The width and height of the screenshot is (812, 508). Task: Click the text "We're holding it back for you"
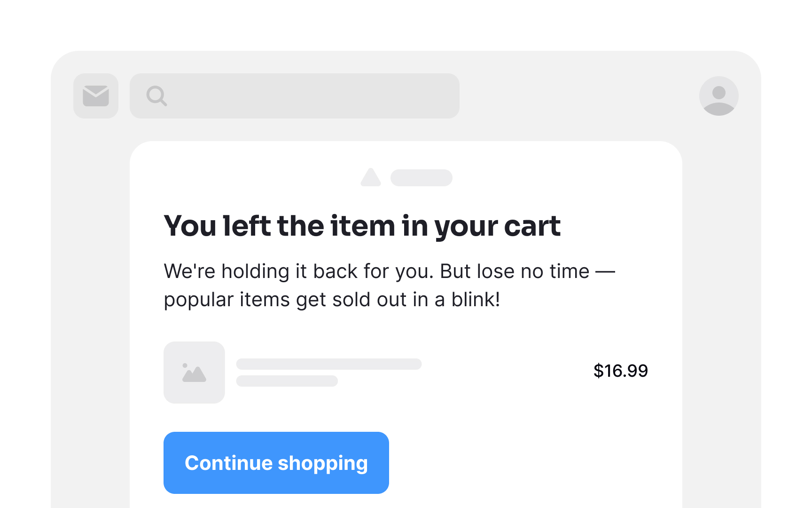(x=298, y=271)
